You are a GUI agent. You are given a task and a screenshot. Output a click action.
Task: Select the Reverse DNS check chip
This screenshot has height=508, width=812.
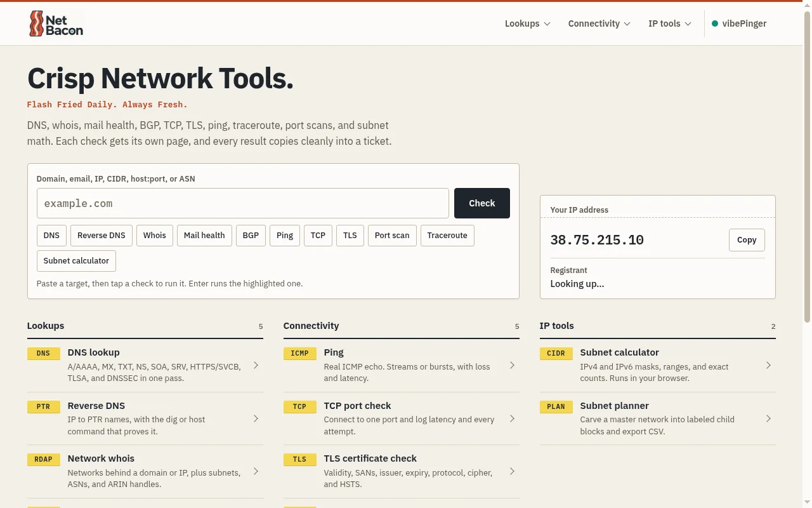click(x=101, y=235)
